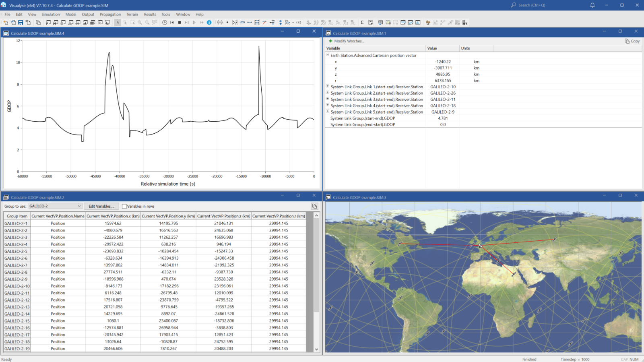Click the New simulation toolbar icon
Screen dimensions: 644x362
pos(5,23)
